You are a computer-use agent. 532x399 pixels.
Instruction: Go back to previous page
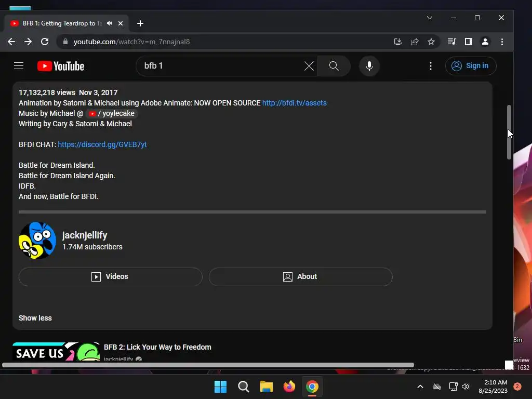click(11, 42)
